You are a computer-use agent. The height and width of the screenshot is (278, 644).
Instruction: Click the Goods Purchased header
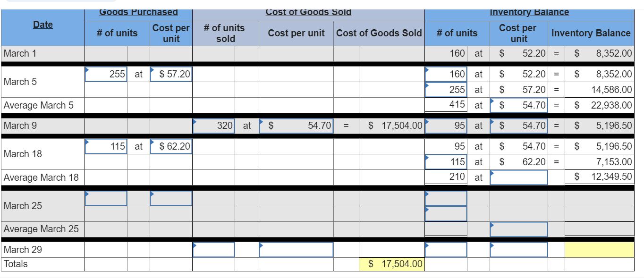138,13
